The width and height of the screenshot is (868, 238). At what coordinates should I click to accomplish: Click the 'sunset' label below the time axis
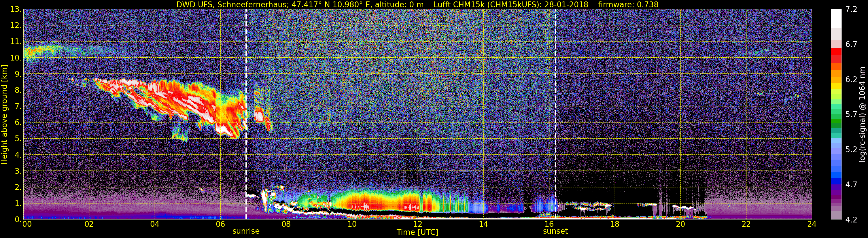click(x=555, y=231)
